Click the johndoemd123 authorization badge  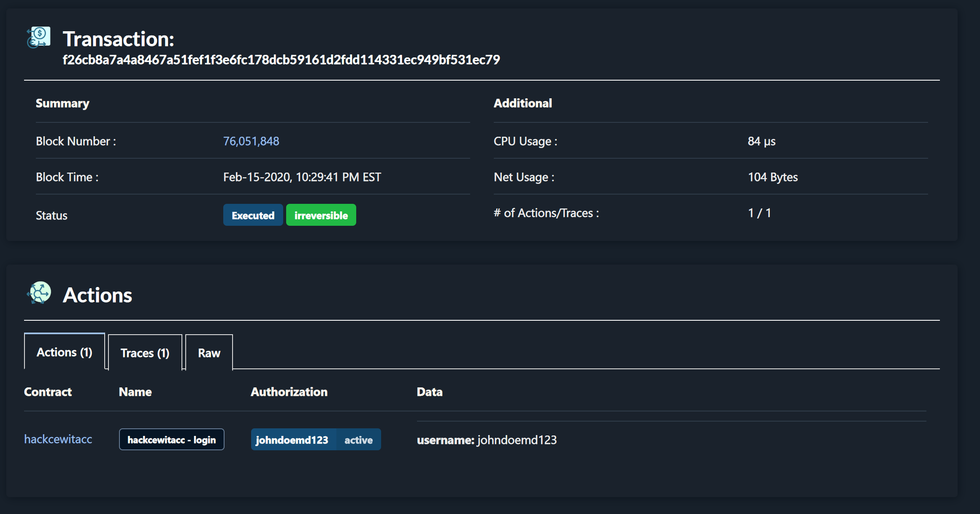(x=292, y=440)
